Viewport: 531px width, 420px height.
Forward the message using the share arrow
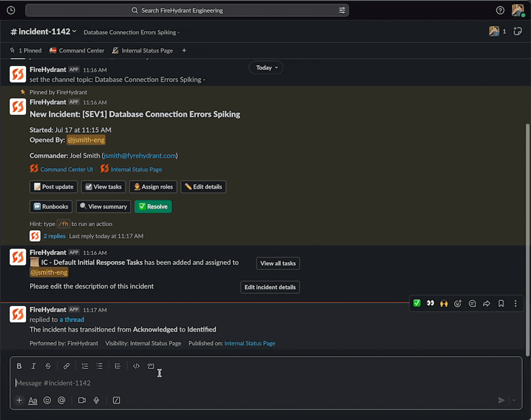tap(487, 304)
